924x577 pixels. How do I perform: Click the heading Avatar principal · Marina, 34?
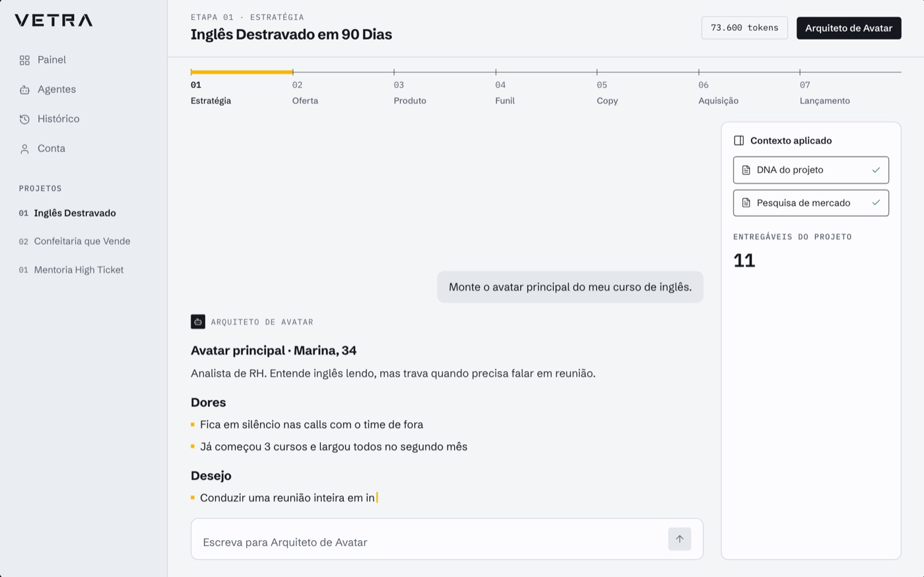[274, 351]
